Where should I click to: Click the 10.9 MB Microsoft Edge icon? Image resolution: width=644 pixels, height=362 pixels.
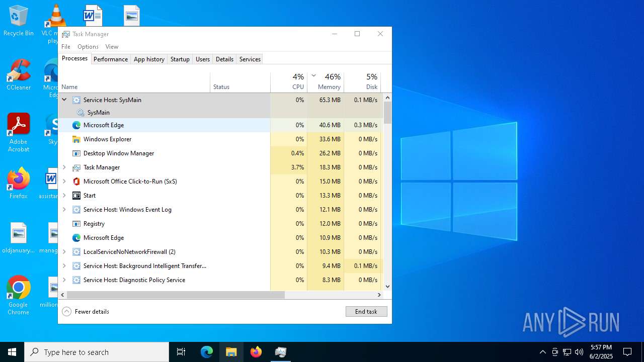[76, 238]
